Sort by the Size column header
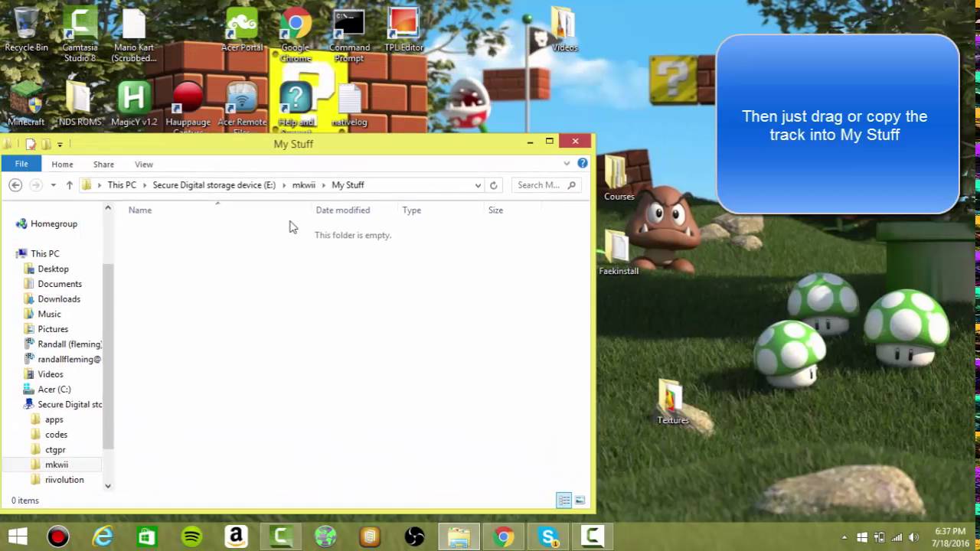 pyautogui.click(x=512, y=210)
